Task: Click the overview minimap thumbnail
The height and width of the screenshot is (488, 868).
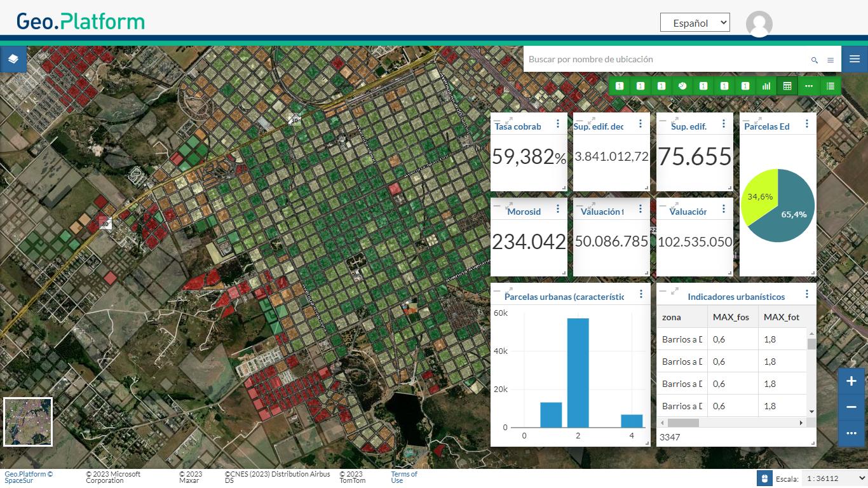Action: point(28,422)
